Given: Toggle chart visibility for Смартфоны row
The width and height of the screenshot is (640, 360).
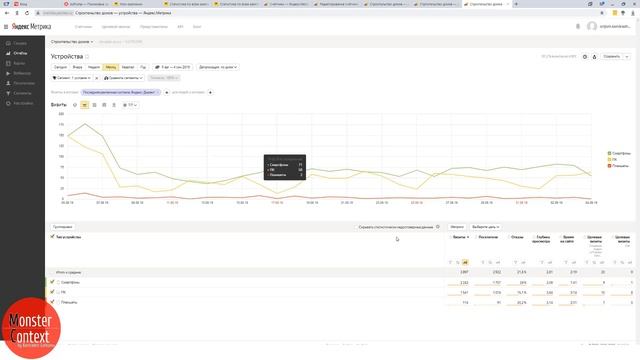Looking at the screenshot, I should 52,282.
